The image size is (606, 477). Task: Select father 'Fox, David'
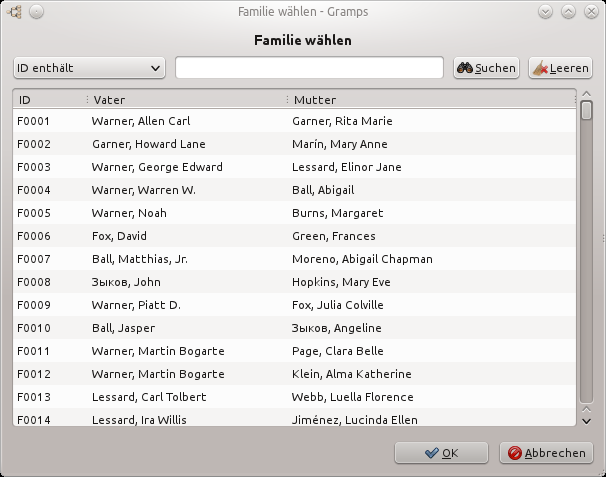pyautogui.click(x=119, y=236)
